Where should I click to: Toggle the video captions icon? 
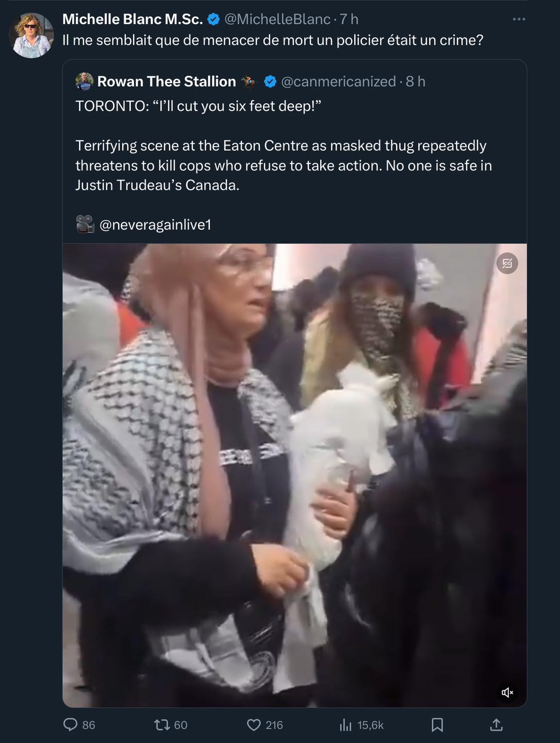[x=507, y=264]
